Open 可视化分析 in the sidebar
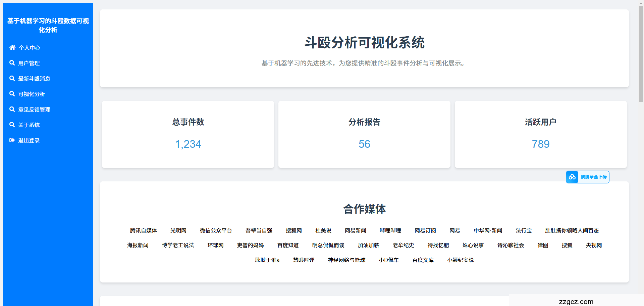The height and width of the screenshot is (306, 644). pos(32,94)
